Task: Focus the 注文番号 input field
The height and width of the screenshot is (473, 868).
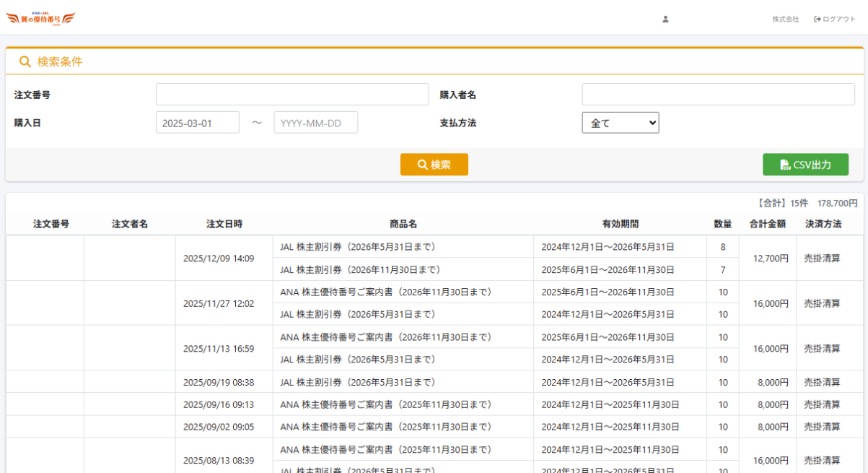Action: pyautogui.click(x=292, y=95)
